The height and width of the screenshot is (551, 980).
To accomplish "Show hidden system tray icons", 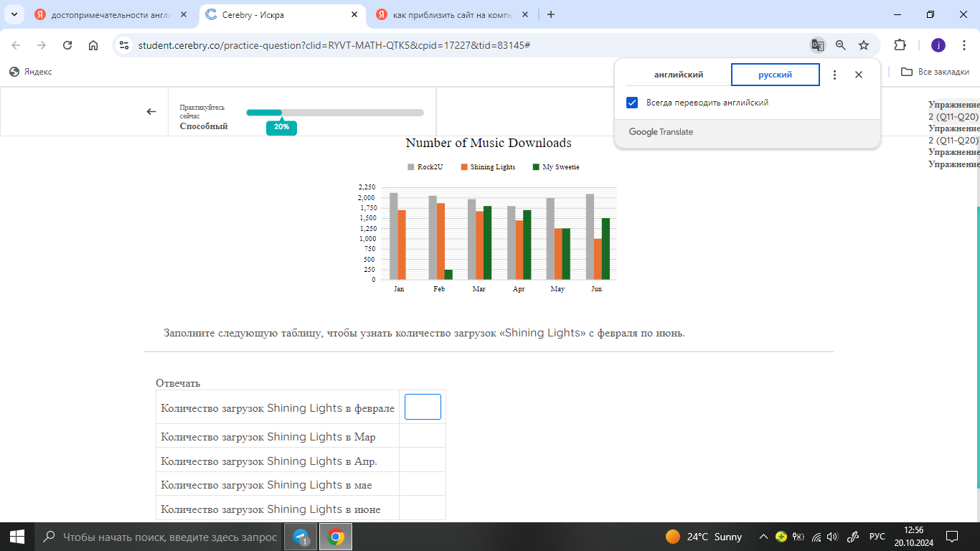I will click(763, 537).
